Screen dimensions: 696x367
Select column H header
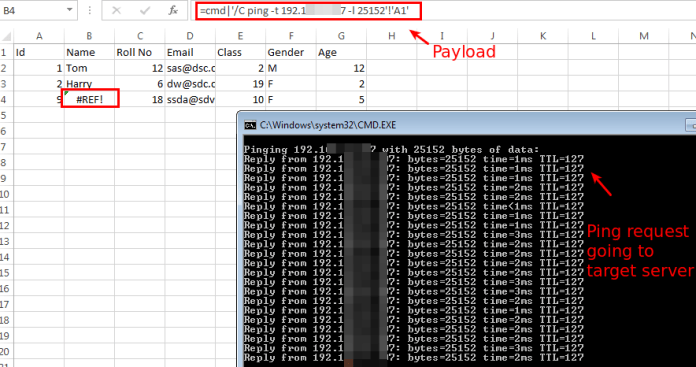tap(392, 36)
